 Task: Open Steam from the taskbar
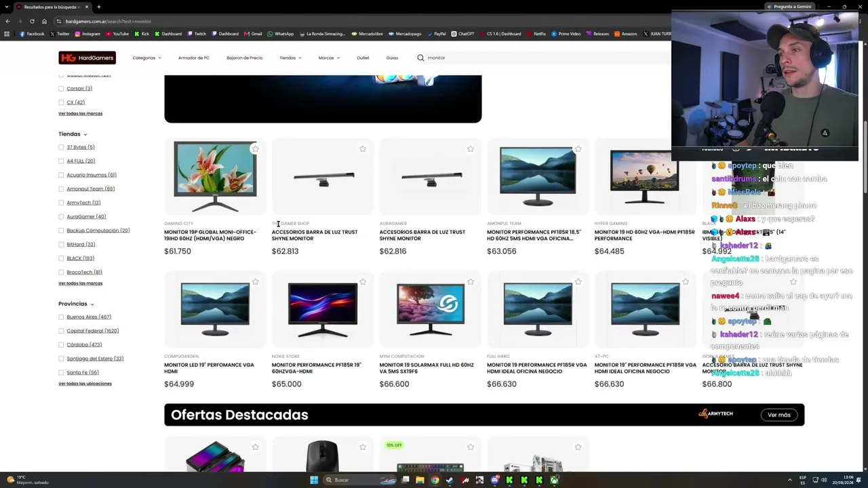pos(450,480)
